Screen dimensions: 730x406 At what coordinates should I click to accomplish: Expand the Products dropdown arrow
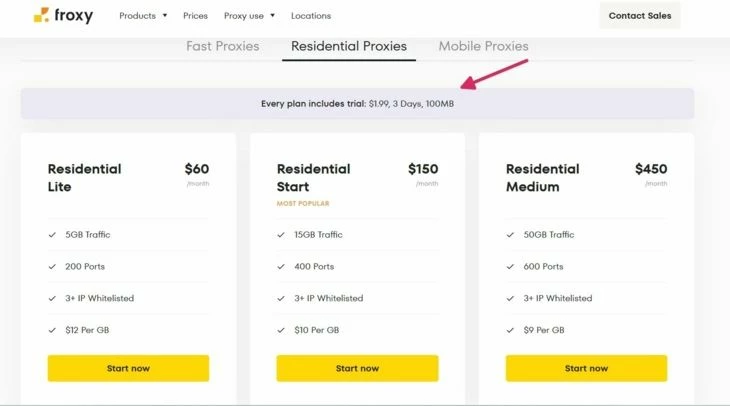[165, 15]
